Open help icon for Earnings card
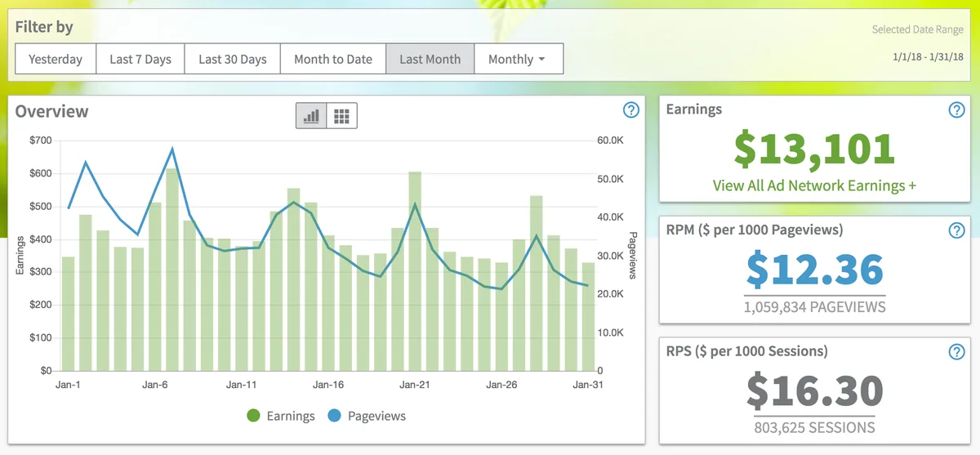The width and height of the screenshot is (980, 455). (957, 110)
